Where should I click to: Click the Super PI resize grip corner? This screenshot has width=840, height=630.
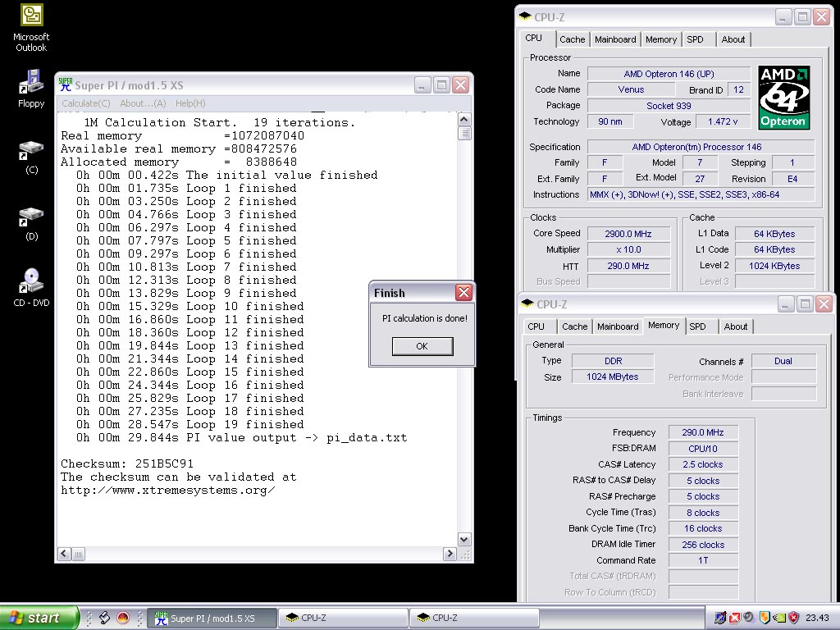[464, 554]
